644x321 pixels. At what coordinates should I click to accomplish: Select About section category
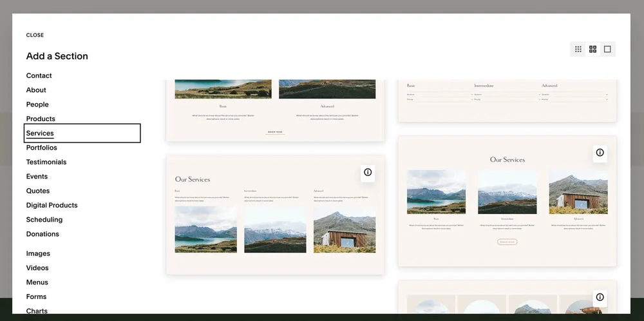[x=36, y=90]
